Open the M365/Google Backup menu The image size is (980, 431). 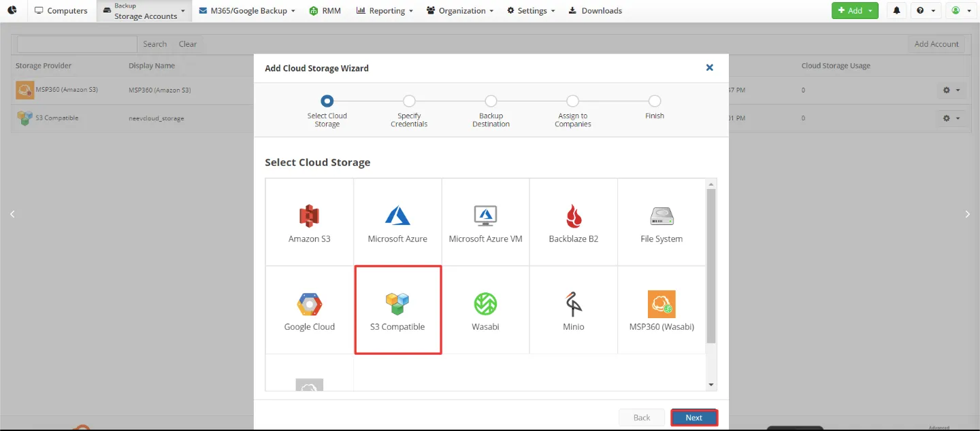pos(247,11)
